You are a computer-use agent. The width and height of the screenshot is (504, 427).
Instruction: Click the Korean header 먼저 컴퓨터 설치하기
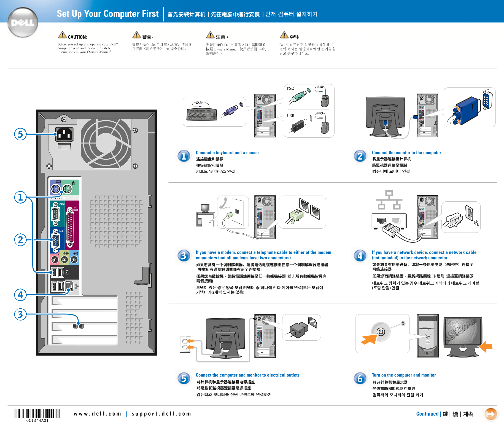(291, 14)
